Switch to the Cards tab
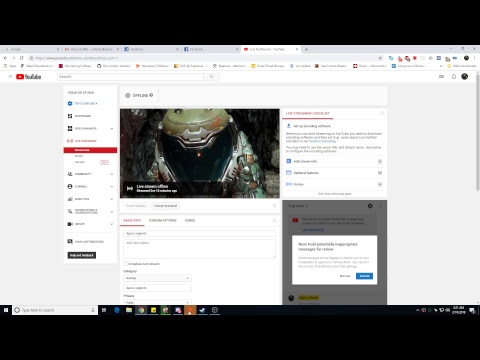 click(190, 220)
